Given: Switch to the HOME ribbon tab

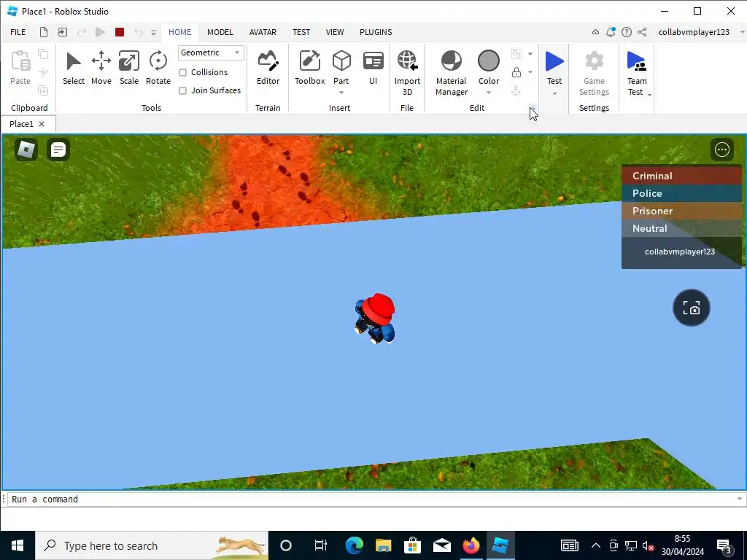Looking at the screenshot, I should click(179, 32).
